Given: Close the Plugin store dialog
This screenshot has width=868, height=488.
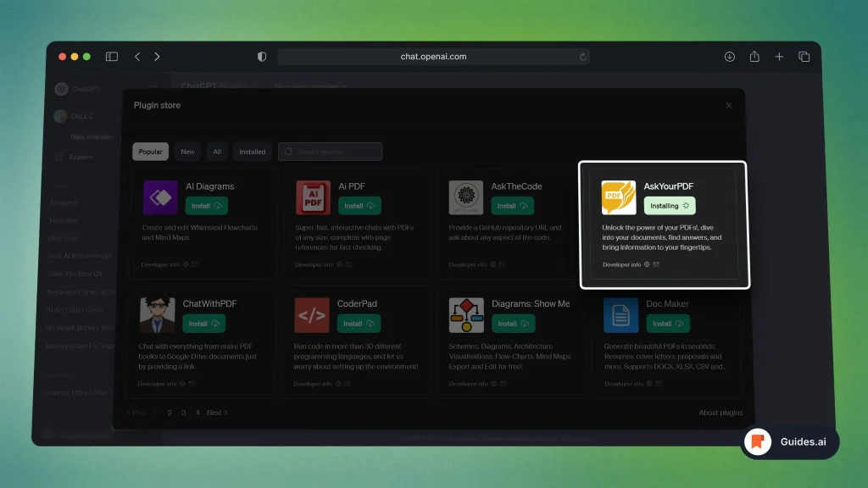Looking at the screenshot, I should point(728,105).
